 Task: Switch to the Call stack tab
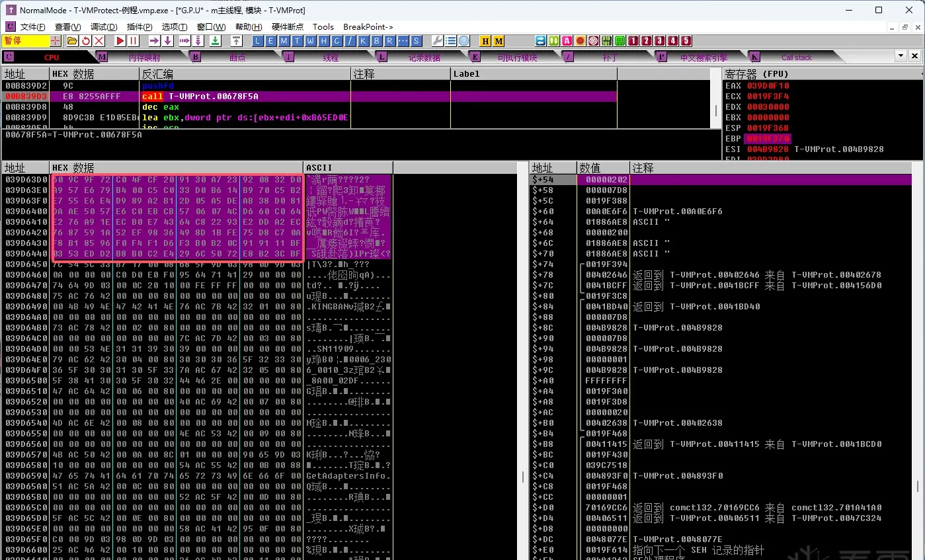[x=797, y=58]
